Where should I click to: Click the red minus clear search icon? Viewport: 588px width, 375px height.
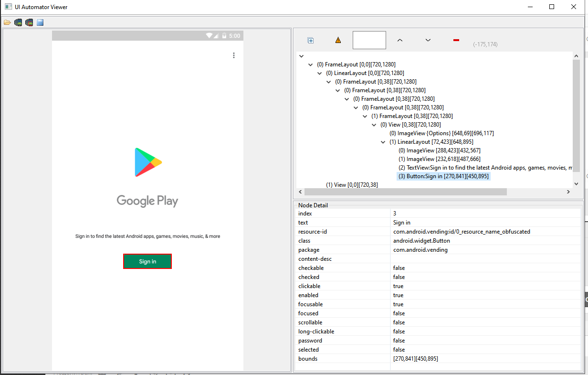click(456, 41)
